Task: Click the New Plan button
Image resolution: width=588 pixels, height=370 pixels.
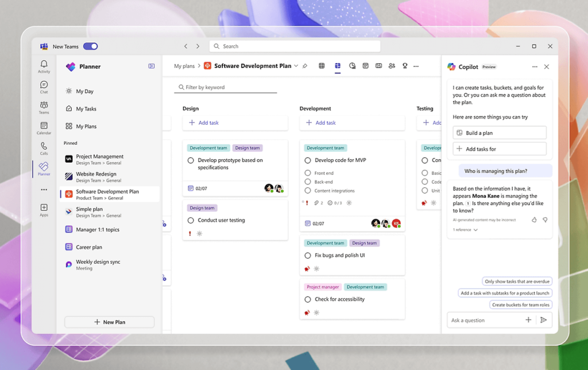Action: 110,322
